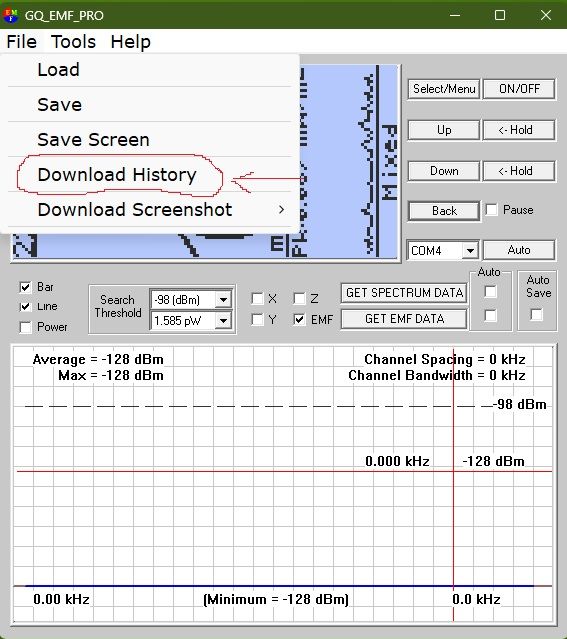Viewport: 567px width, 639px height.
Task: Uncheck the EMF checkbox
Action: (x=299, y=320)
